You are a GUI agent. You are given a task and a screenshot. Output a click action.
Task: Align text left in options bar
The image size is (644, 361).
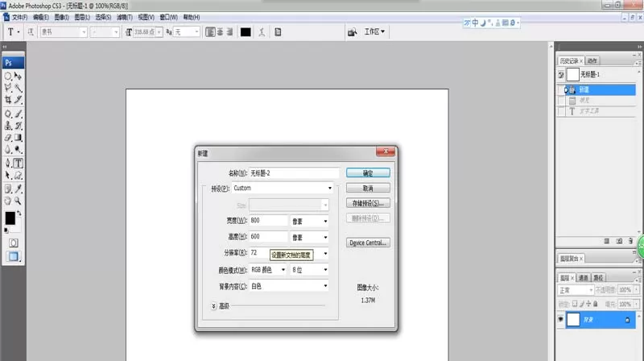point(210,32)
